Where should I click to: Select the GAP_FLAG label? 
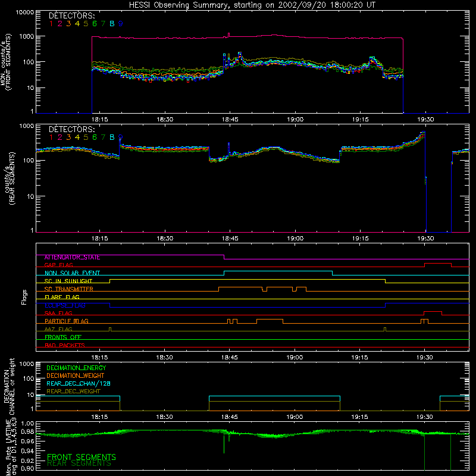pos(58,265)
